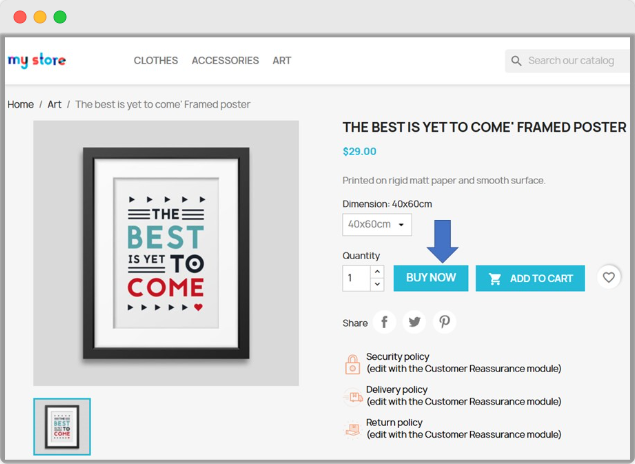Select the framed poster thumbnail
Viewport: 635px width, 464px height.
[x=62, y=426]
